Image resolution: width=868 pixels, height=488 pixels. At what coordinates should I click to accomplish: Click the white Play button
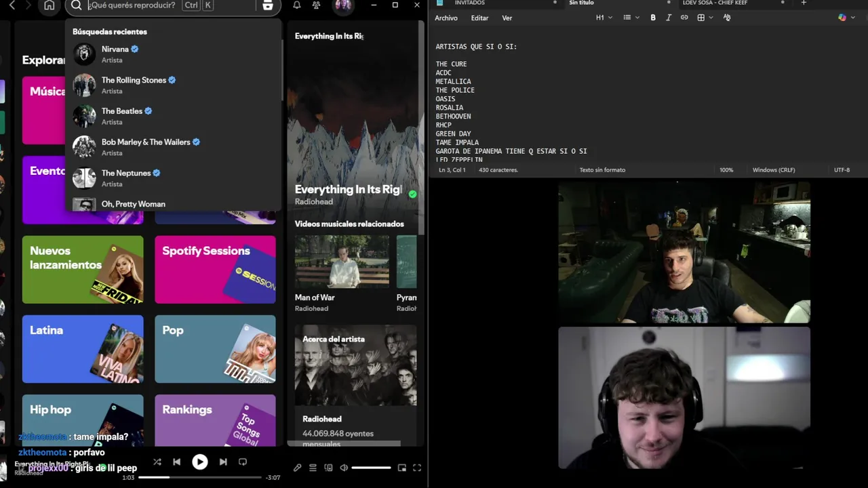tap(199, 462)
